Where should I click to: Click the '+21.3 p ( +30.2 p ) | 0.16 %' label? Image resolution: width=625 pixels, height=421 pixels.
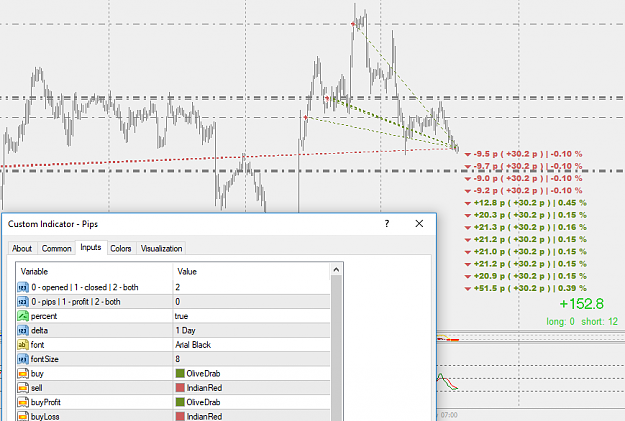(530, 227)
